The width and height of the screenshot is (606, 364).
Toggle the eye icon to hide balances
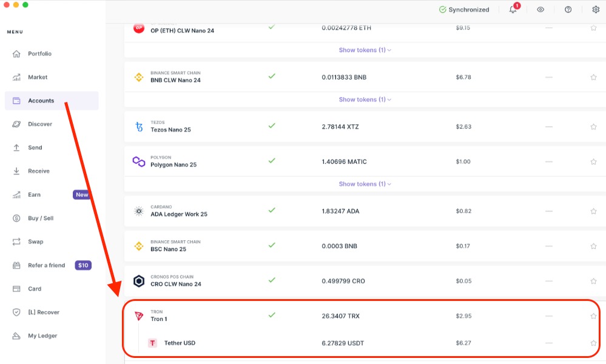point(540,10)
